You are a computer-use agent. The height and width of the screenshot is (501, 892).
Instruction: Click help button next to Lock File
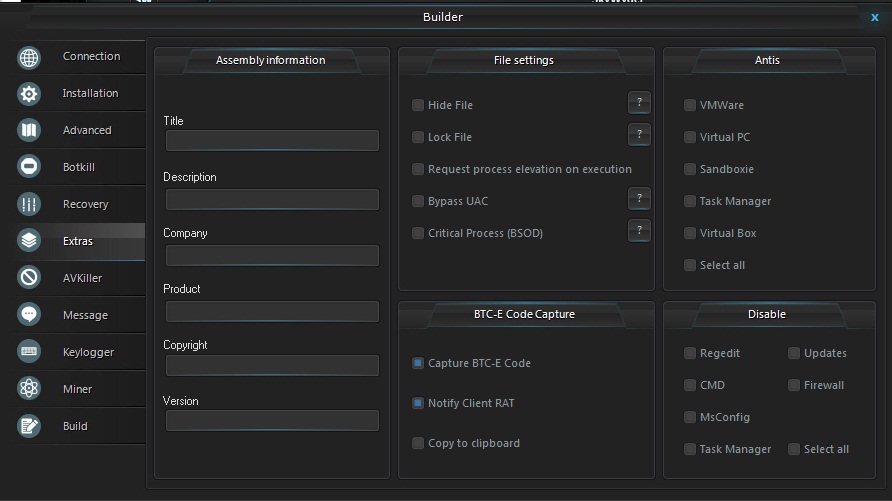[x=639, y=135]
